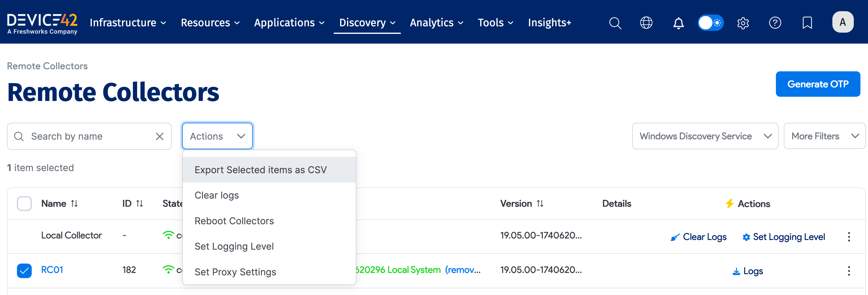Toggle the light/dark theme switch
This screenshot has height=295, width=868.
click(711, 23)
